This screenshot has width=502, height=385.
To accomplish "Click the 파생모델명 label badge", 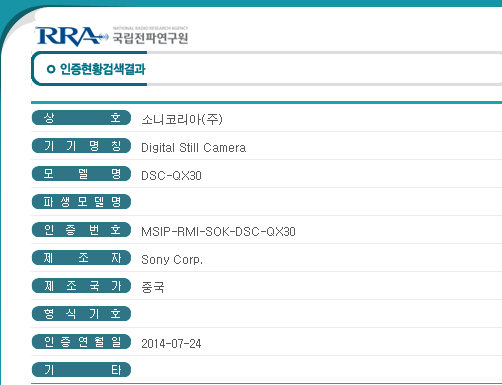I will pos(81,202).
